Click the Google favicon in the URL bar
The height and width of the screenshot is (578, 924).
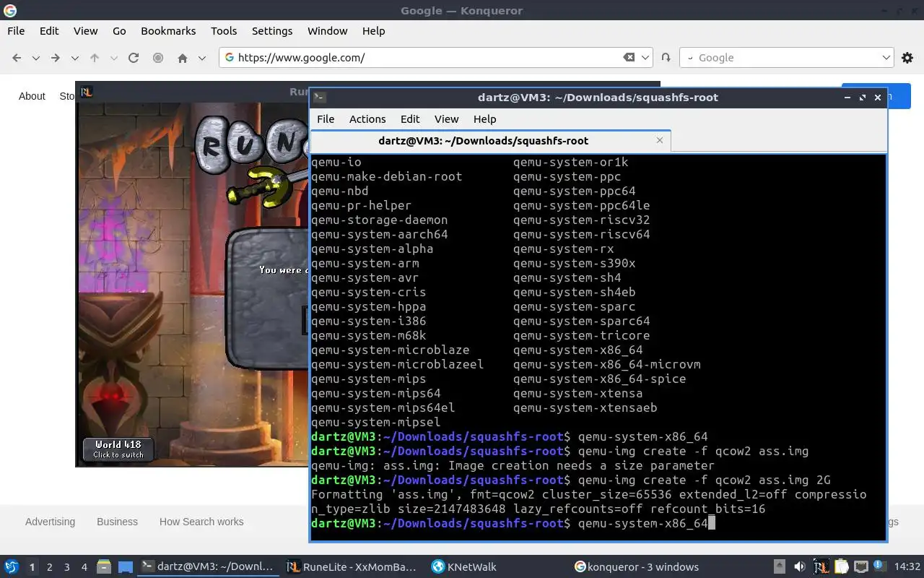(x=230, y=58)
